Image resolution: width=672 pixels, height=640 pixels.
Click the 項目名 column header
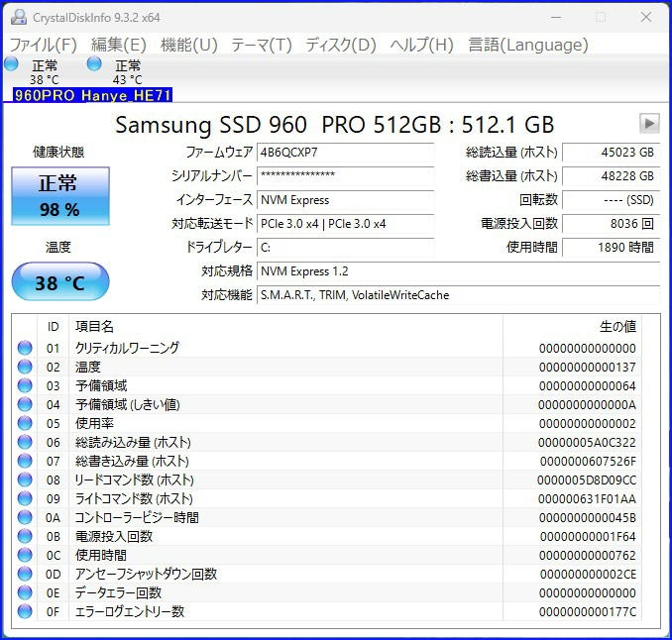[285, 327]
